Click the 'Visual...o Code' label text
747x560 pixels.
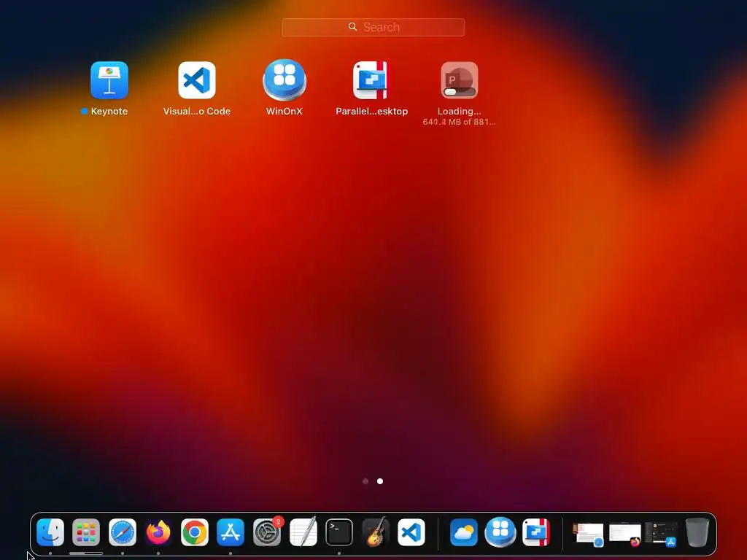click(x=197, y=112)
